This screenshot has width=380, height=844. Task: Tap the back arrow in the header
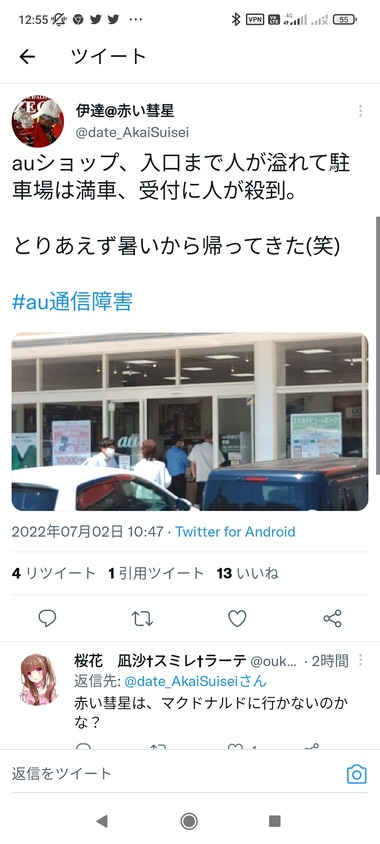[x=27, y=57]
